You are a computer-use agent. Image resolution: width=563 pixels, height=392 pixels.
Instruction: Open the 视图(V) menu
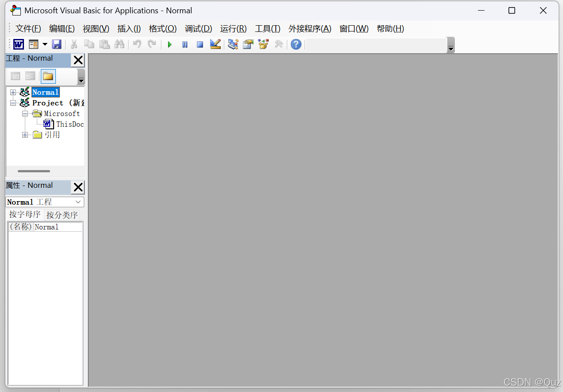[x=96, y=29]
